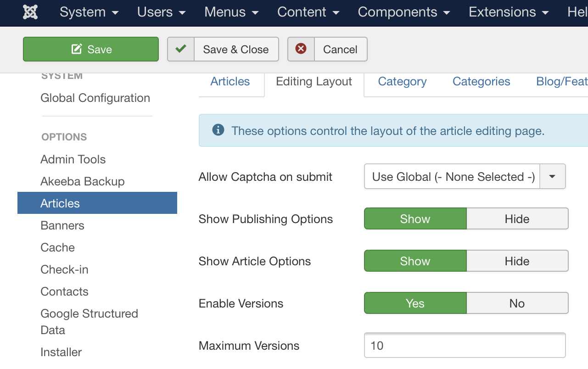The image size is (588, 369).
Task: Hide the Article Options
Action: click(x=517, y=261)
